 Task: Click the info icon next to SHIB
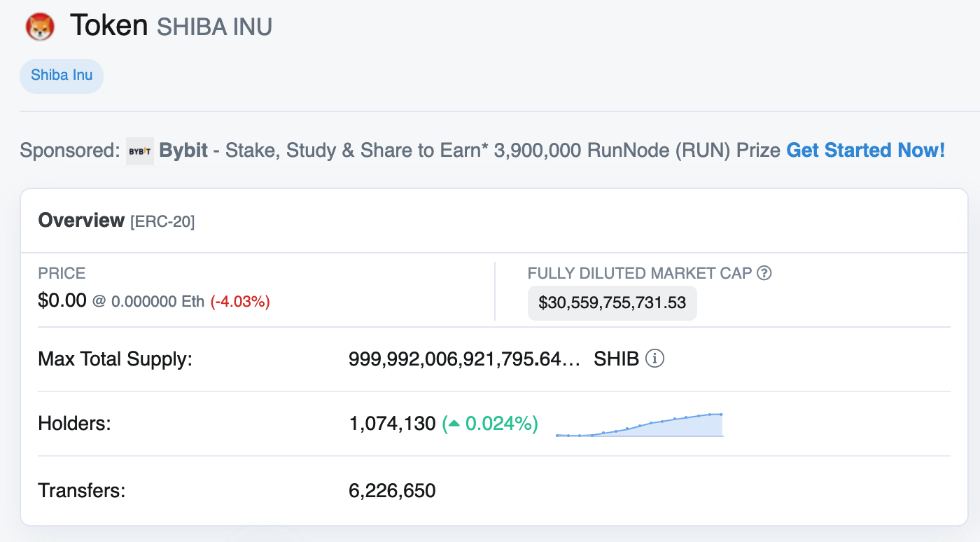654,359
